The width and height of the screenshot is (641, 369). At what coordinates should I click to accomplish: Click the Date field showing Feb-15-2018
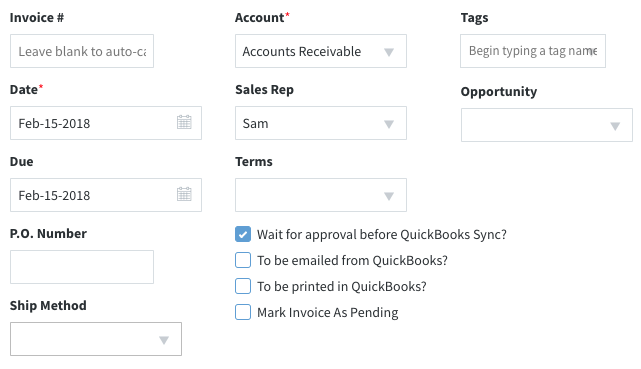tap(106, 123)
